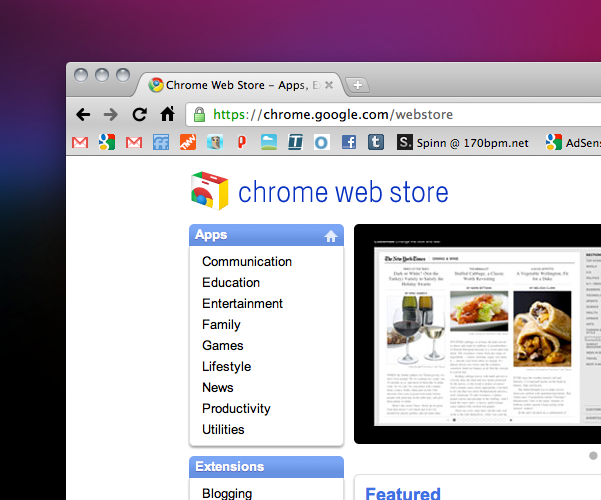This screenshot has height=500, width=601.
Task: Open the FriendFeed bookmark icon
Action: click(x=161, y=143)
